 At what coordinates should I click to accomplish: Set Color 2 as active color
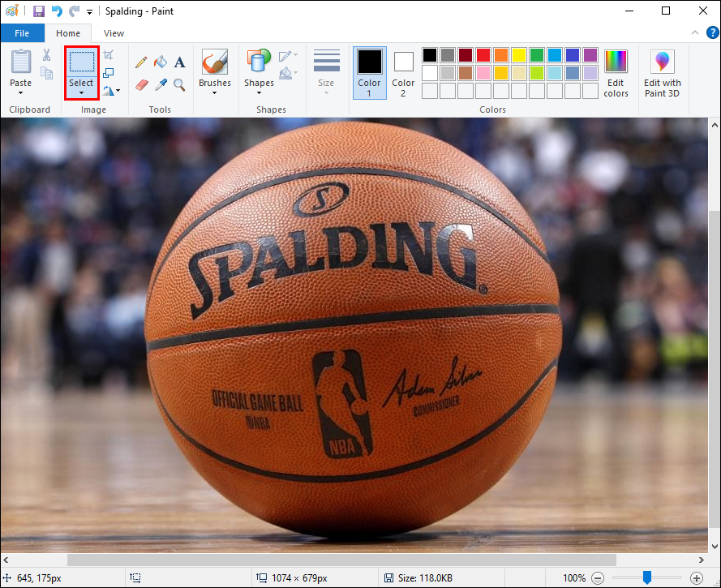(403, 72)
